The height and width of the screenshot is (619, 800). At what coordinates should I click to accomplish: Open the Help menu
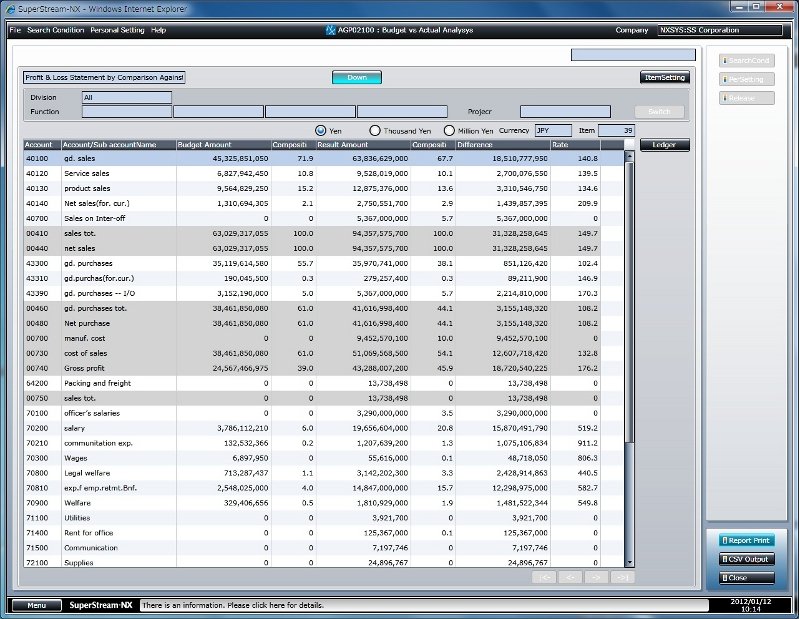pyautogui.click(x=159, y=30)
